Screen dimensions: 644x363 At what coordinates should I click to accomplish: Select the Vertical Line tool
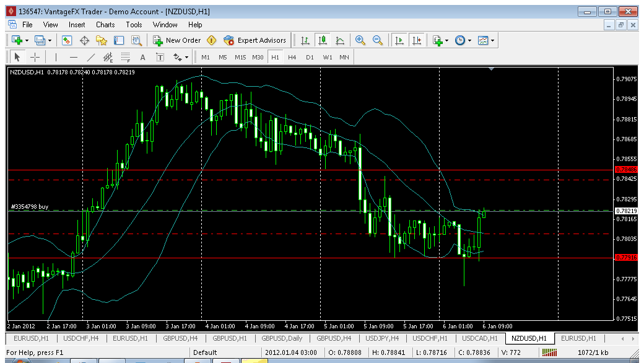coord(56,57)
